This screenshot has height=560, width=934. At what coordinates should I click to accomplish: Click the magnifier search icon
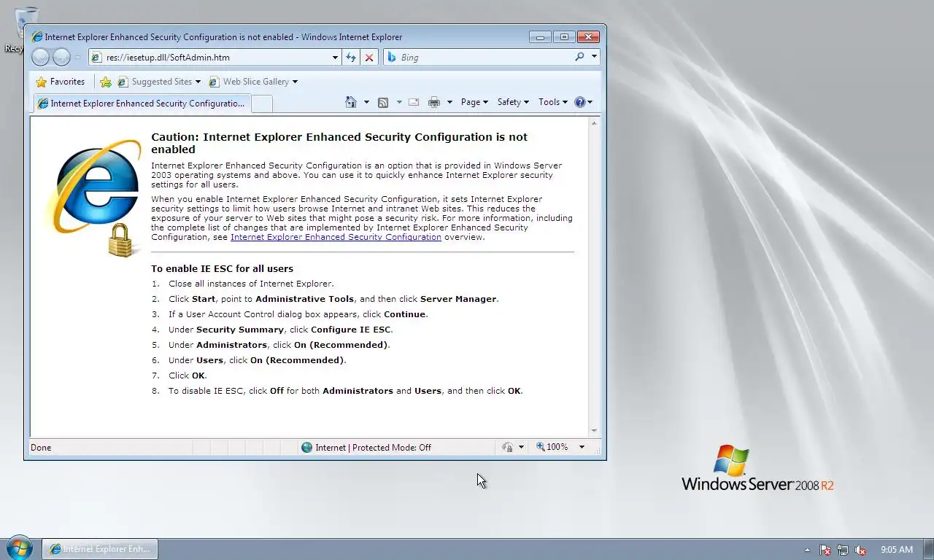point(579,56)
